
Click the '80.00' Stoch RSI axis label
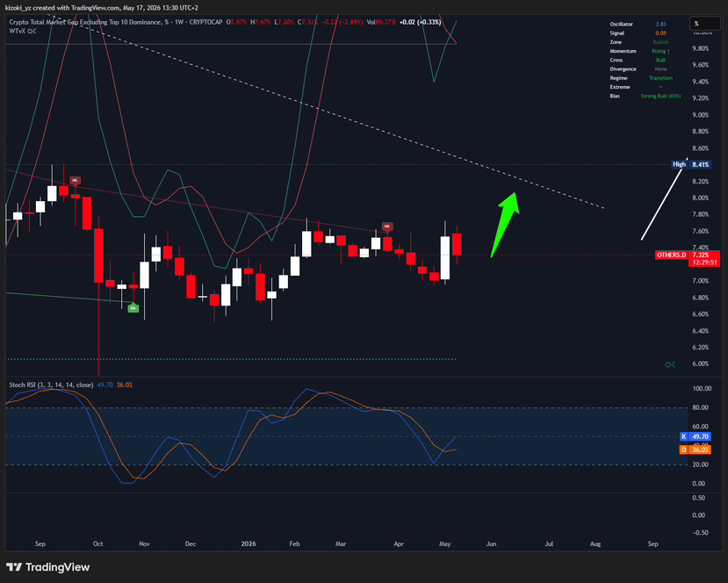(x=702, y=407)
